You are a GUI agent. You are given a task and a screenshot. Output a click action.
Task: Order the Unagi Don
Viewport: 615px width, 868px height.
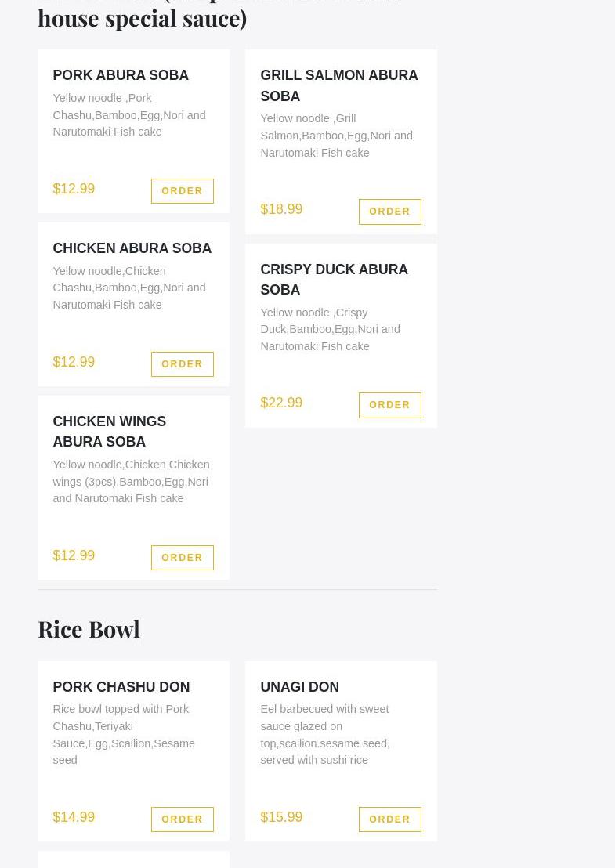point(389,819)
